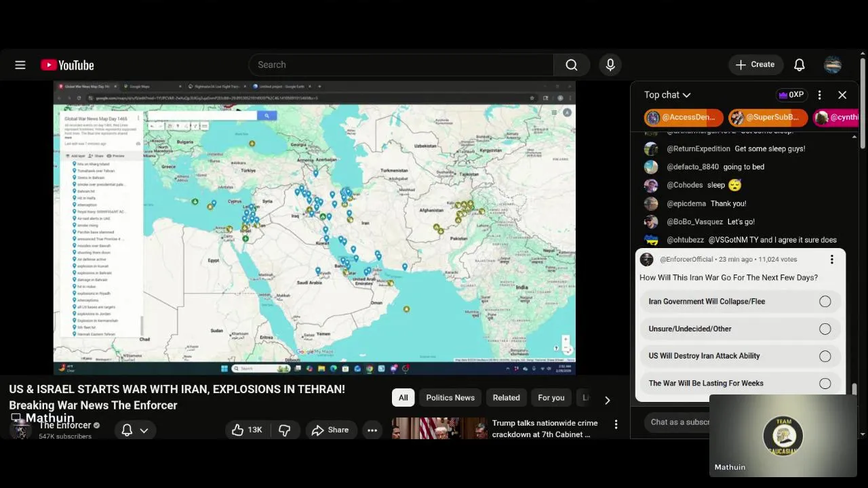
Task: Close the live chat panel
Action: point(842,95)
